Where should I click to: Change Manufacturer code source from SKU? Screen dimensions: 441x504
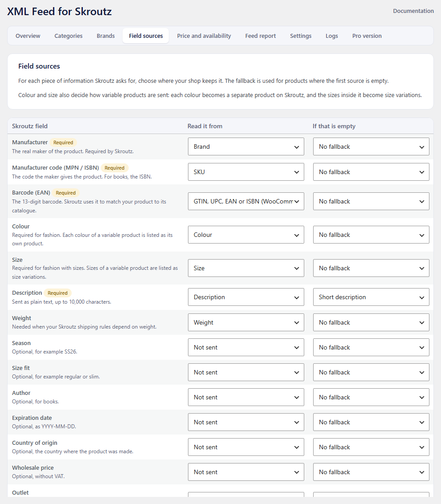[246, 172]
